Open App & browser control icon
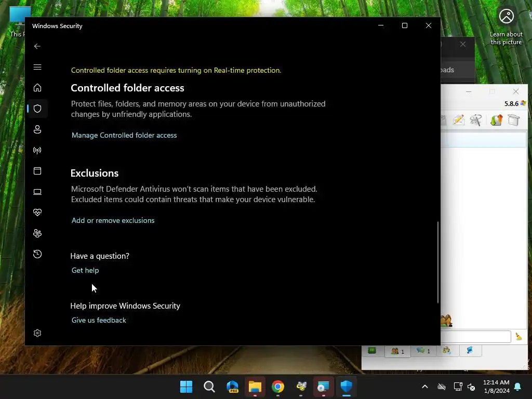 37,171
